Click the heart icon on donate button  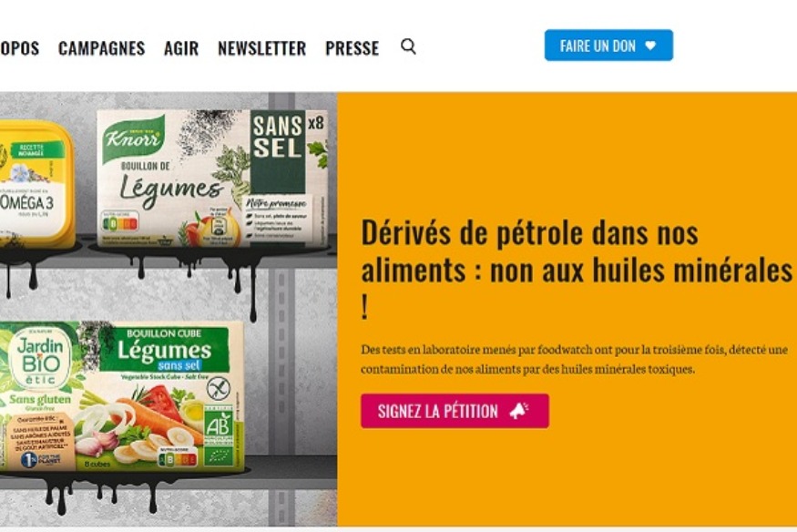[x=650, y=46]
